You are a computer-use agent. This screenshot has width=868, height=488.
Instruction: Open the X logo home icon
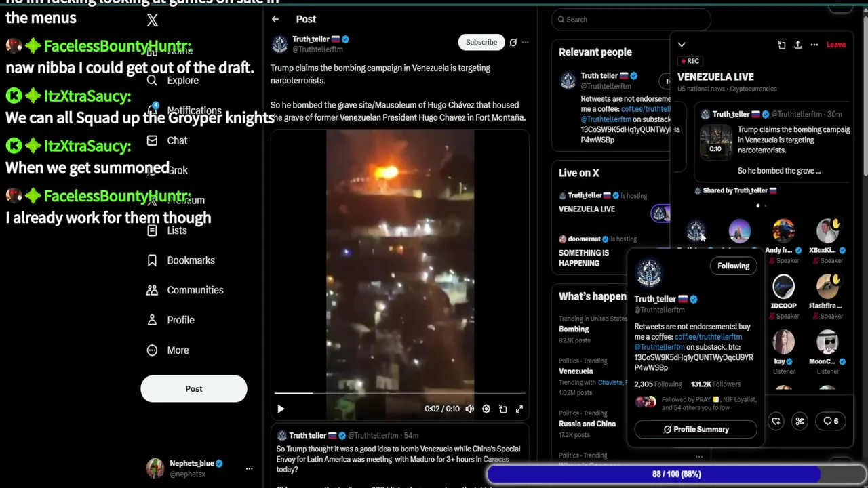pos(153,20)
